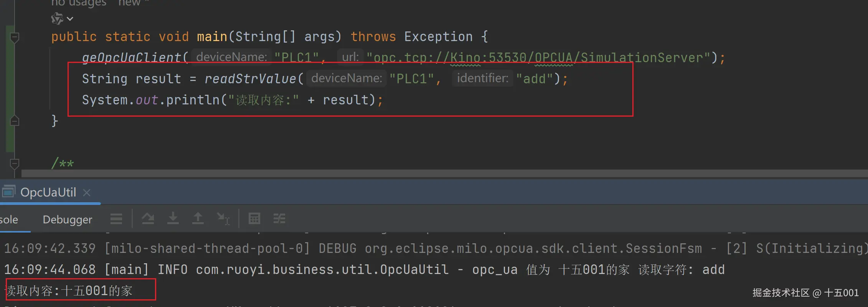Click the AI assistant icon above main method

click(x=57, y=18)
